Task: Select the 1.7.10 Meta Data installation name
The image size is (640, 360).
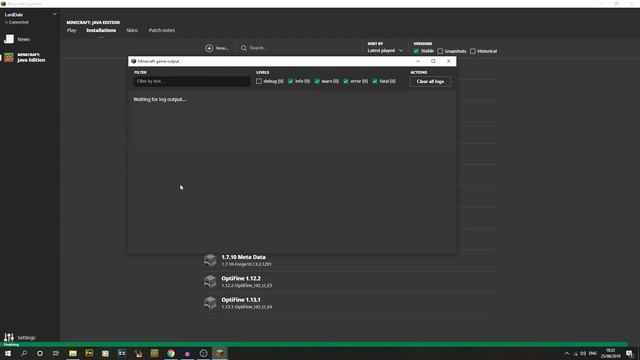Action: pos(243,257)
